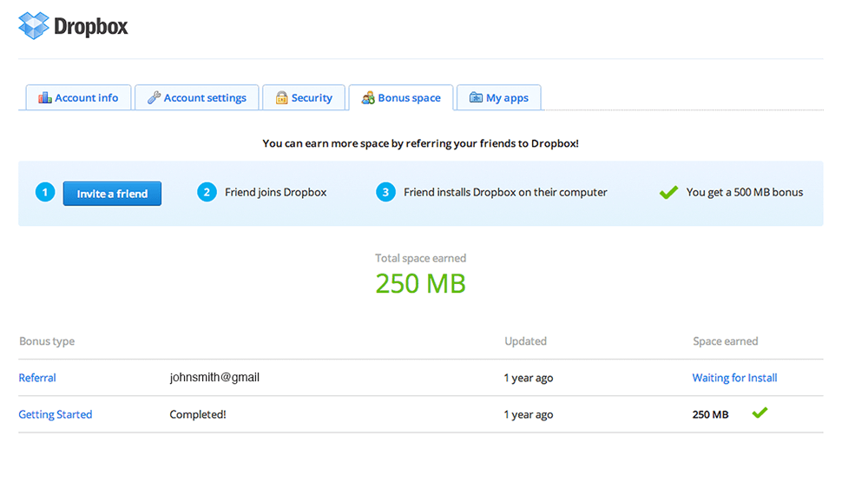
Task: Click the green checkmark in Getting Started row
Action: (759, 413)
